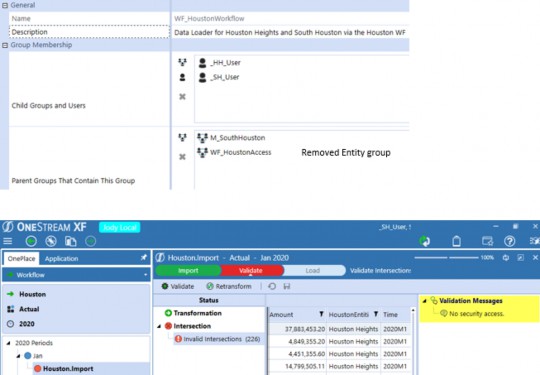Click the save disk icon in the workflow toolbar
Viewport: 540px width, 375px height.
click(x=287, y=287)
